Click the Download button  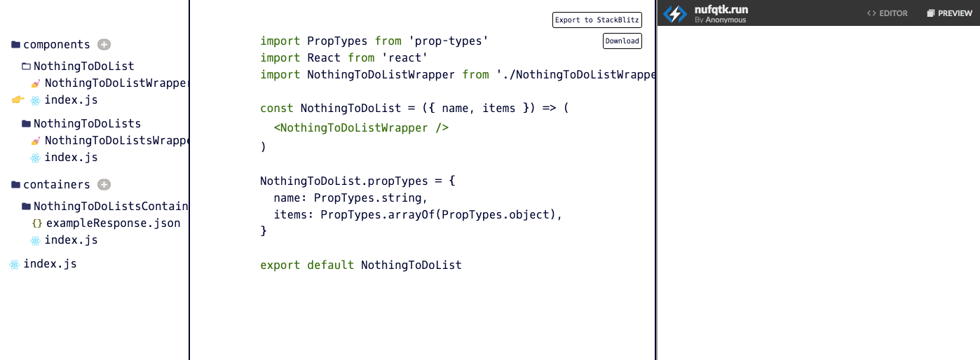coord(622,41)
